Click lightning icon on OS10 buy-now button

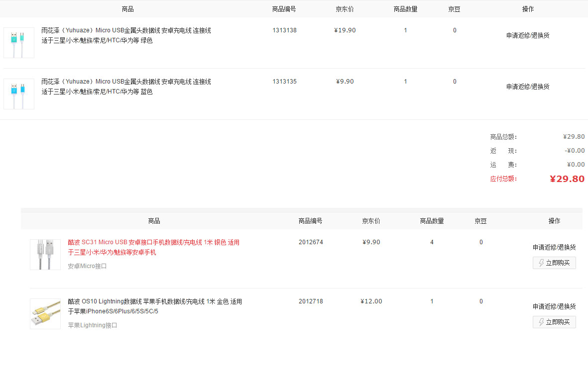pos(541,322)
